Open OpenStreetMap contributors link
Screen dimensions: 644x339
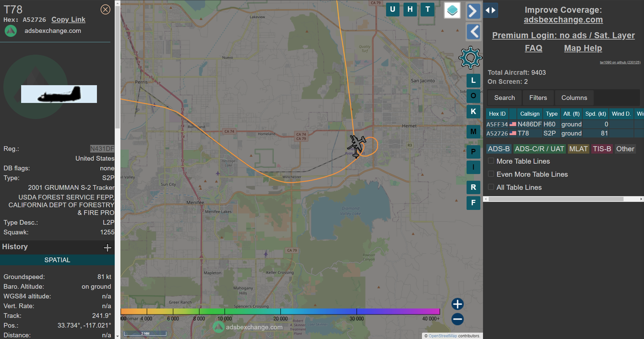click(x=443, y=336)
